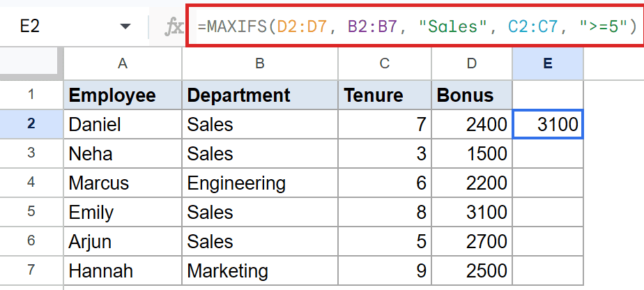Select the cell containing Hannah

[x=123, y=270]
